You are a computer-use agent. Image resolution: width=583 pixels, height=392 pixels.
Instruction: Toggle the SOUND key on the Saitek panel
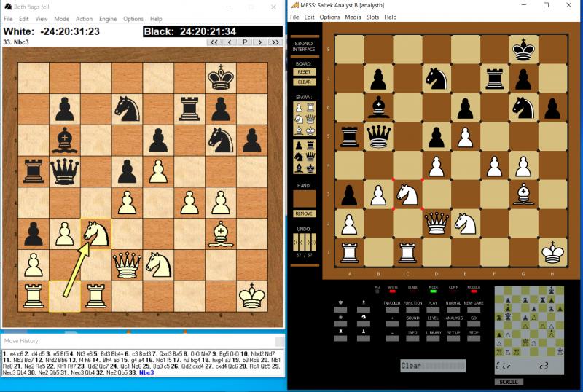click(412, 318)
